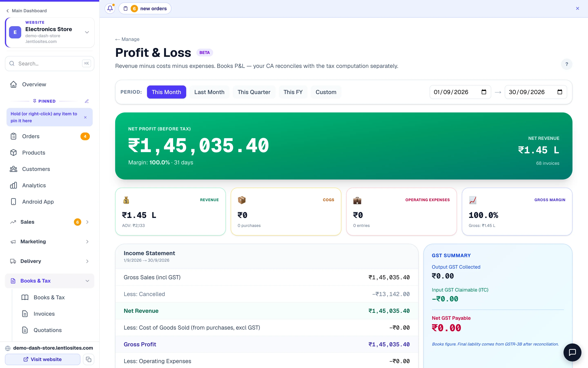Click the Gross Margin card
The height and width of the screenshot is (368, 588).
point(517,212)
